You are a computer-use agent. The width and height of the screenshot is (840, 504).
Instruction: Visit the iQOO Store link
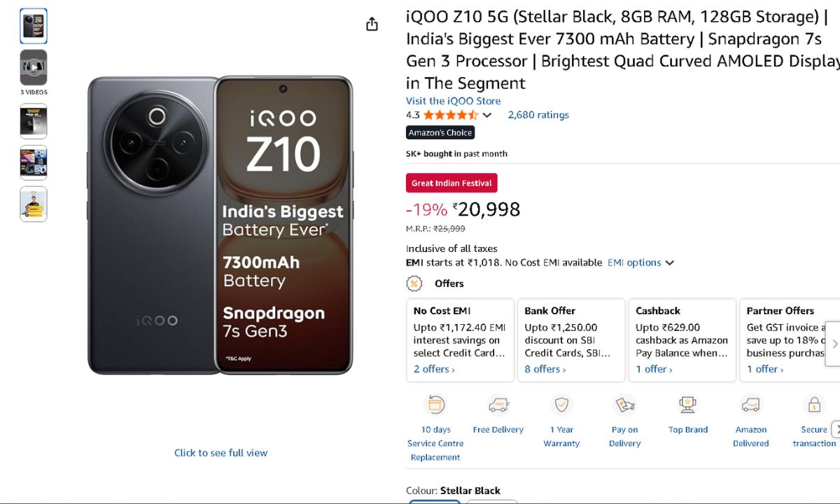453,101
